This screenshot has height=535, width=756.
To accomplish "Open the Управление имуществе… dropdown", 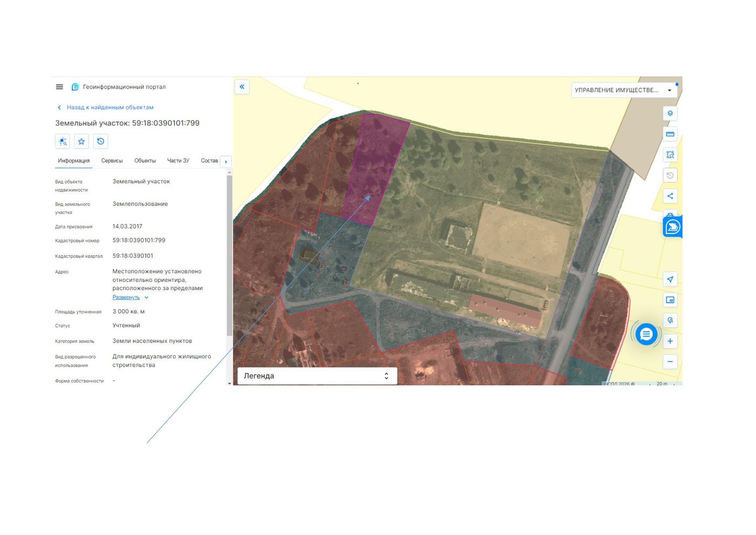I will pyautogui.click(x=624, y=90).
